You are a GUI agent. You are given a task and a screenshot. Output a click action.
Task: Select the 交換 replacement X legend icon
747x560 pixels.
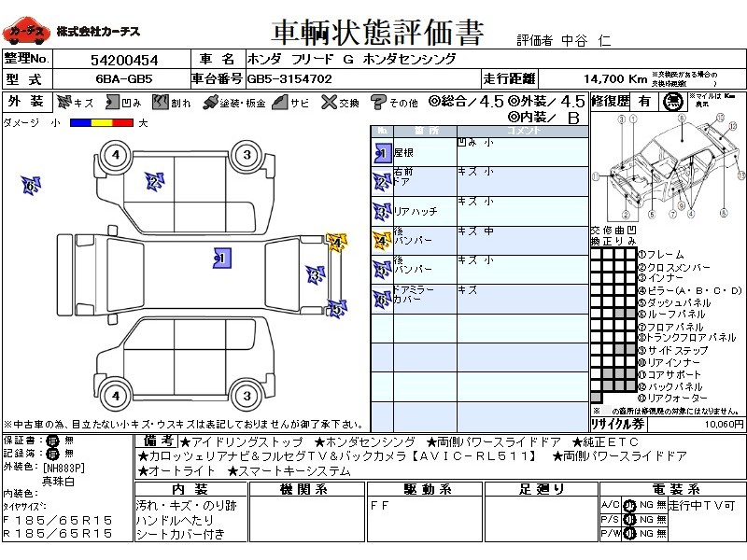pyautogui.click(x=329, y=102)
